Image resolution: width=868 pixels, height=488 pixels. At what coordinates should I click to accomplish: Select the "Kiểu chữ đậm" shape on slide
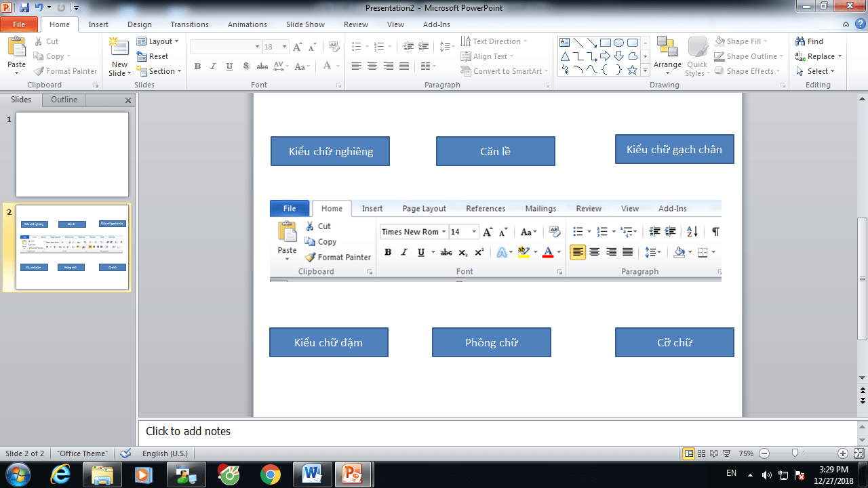(328, 342)
